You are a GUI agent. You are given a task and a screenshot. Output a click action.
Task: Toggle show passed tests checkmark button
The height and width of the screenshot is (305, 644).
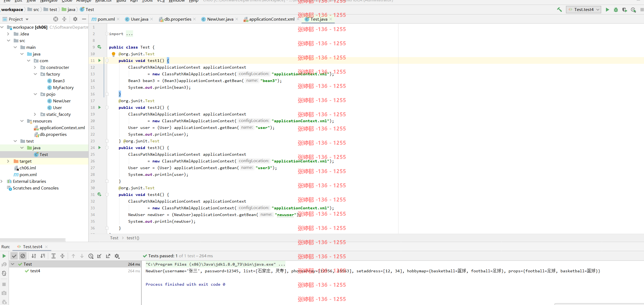click(x=14, y=256)
